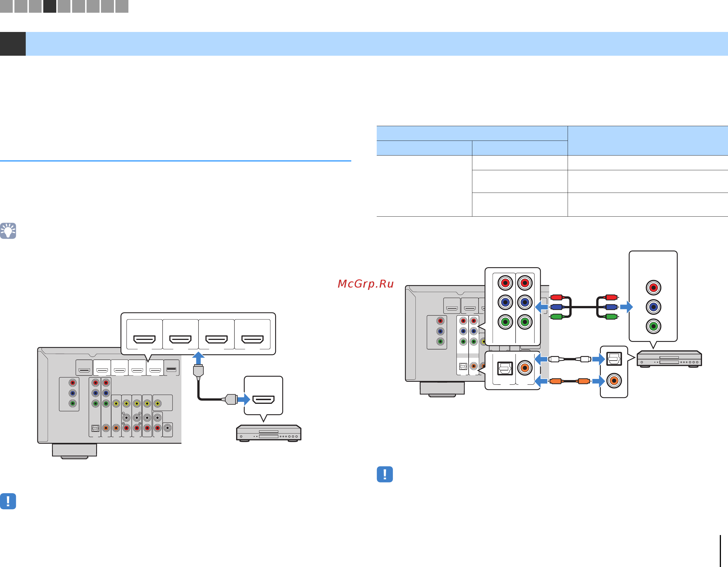Viewport: 728px width, 567px height.
Task: Click the third HDMI jack in the enlarged receiver callout
Action: [216, 339]
